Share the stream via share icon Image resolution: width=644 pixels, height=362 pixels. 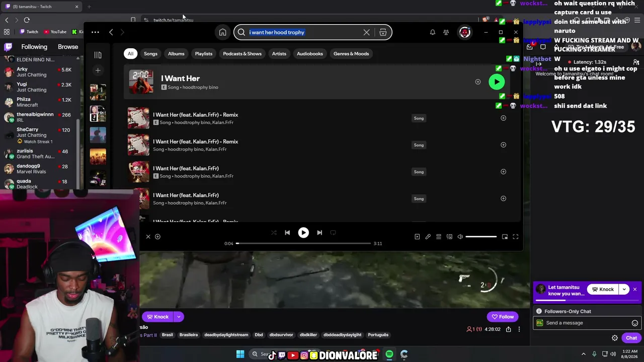click(508, 329)
